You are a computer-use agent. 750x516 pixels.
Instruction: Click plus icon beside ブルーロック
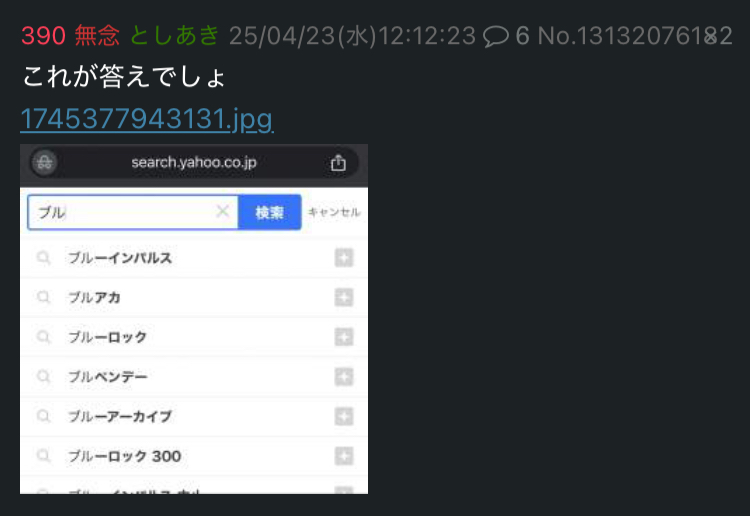[344, 337]
